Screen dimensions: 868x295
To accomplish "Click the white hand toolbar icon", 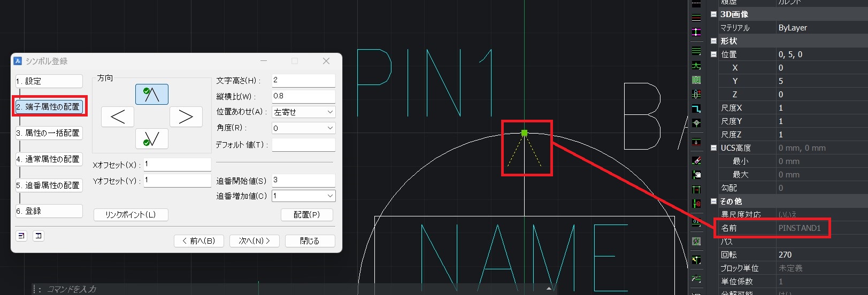I will (x=696, y=174).
